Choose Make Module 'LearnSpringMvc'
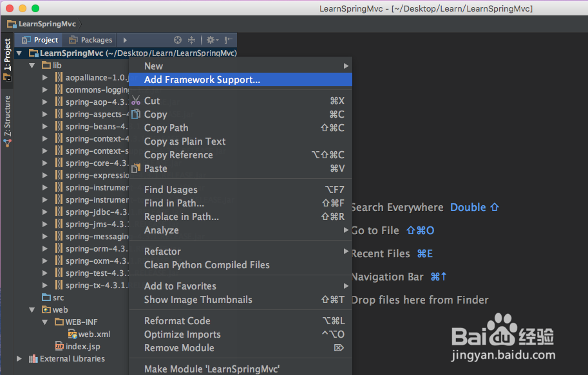 click(x=240, y=369)
